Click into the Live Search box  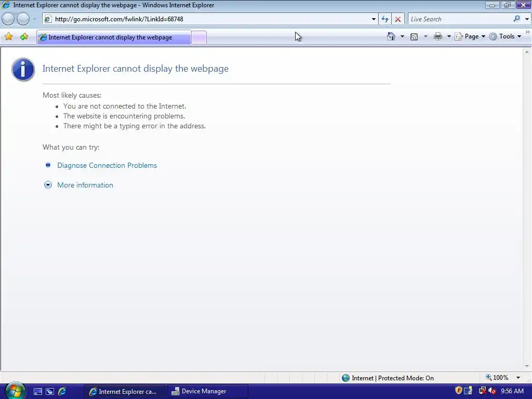tap(460, 19)
